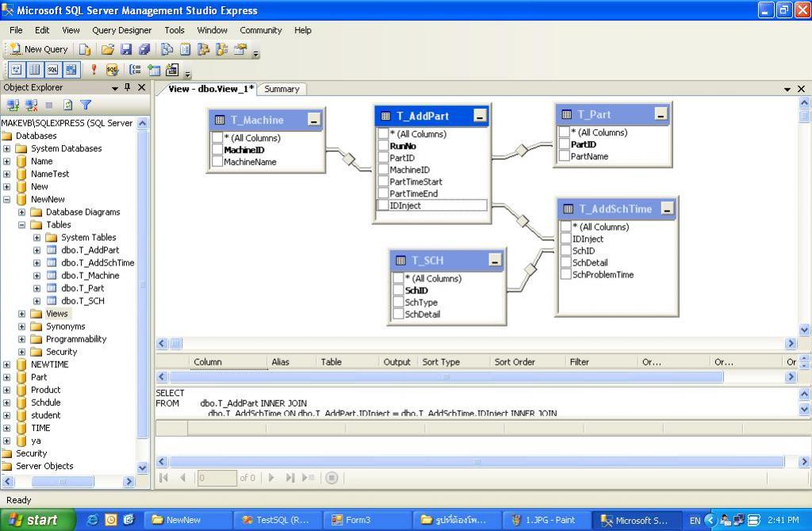The image size is (812, 531).
Task: Toggle the Show Results Pane icon
Action: click(71, 70)
